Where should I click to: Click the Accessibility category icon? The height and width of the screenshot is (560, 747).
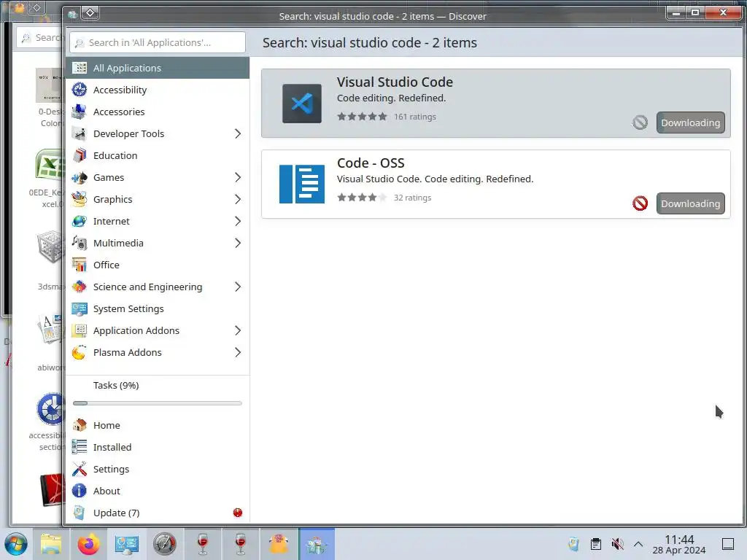79,90
